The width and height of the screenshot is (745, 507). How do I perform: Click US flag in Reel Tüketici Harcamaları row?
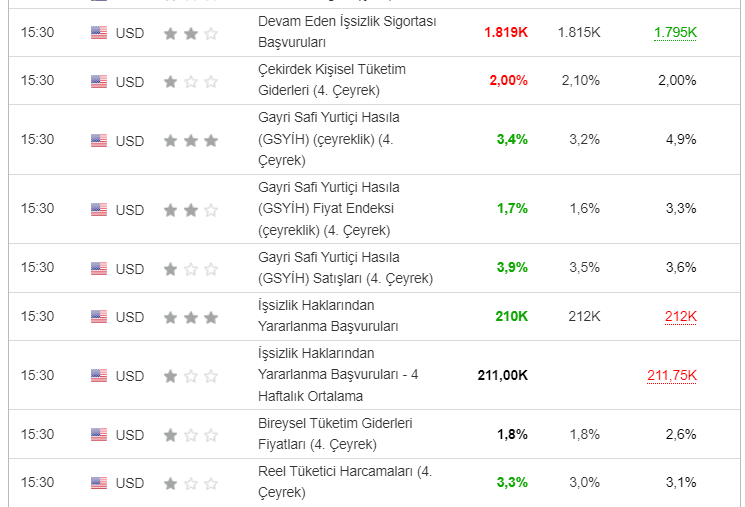pyautogui.click(x=99, y=483)
